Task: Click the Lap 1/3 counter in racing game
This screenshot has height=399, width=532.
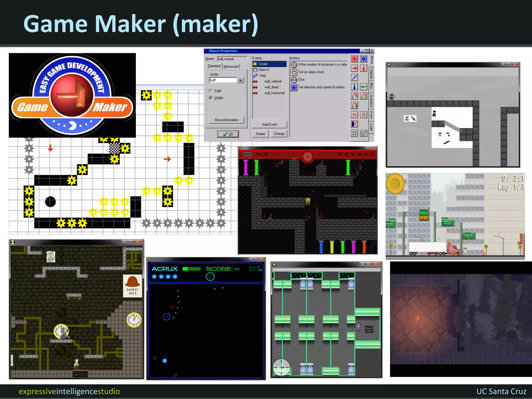Action: [511, 187]
